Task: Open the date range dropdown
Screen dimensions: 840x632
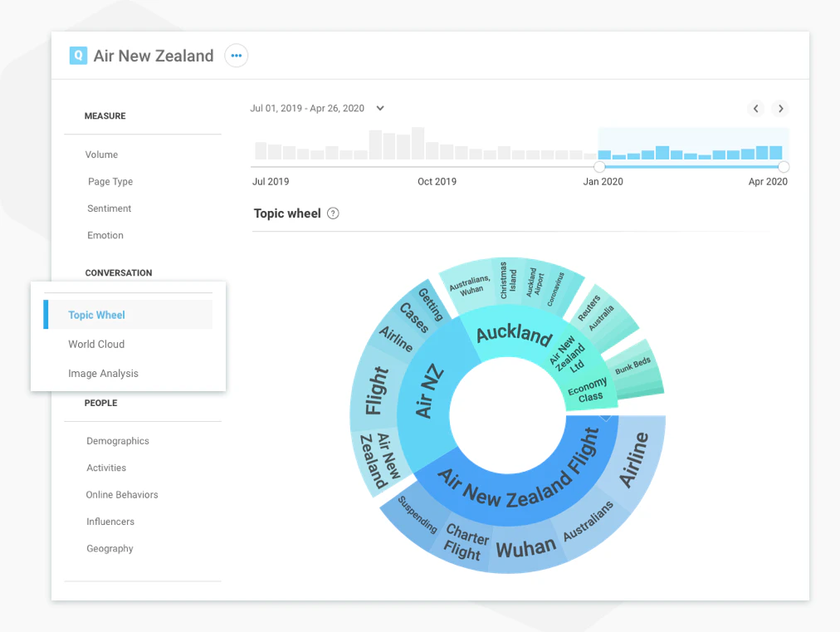Action: 379,108
